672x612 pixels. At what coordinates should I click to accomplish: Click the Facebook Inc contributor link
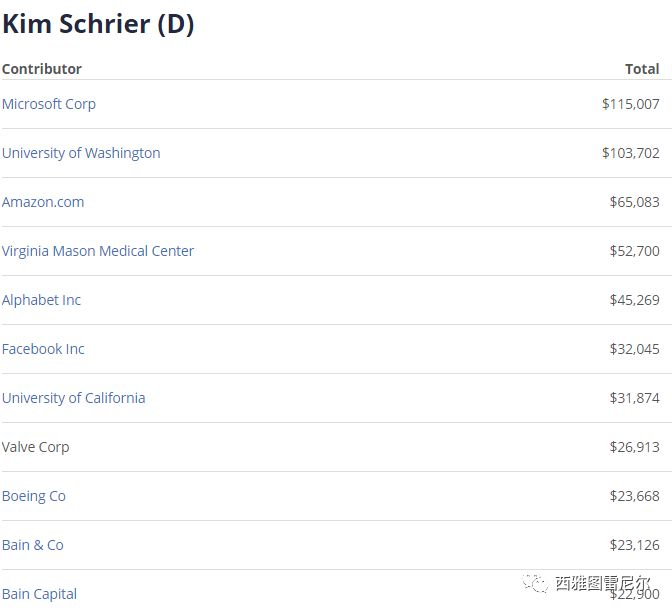tap(43, 349)
